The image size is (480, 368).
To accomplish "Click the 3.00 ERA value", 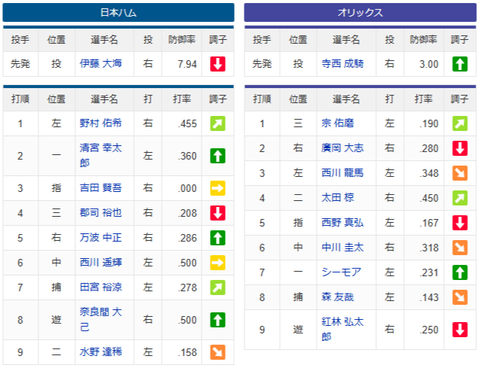I will tap(429, 64).
